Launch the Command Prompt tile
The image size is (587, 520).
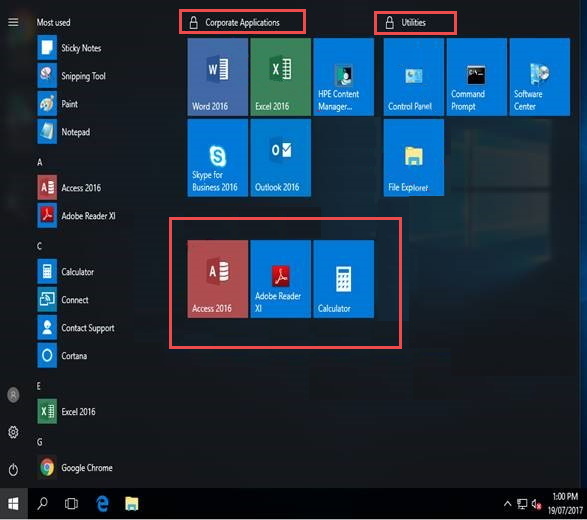(477, 77)
